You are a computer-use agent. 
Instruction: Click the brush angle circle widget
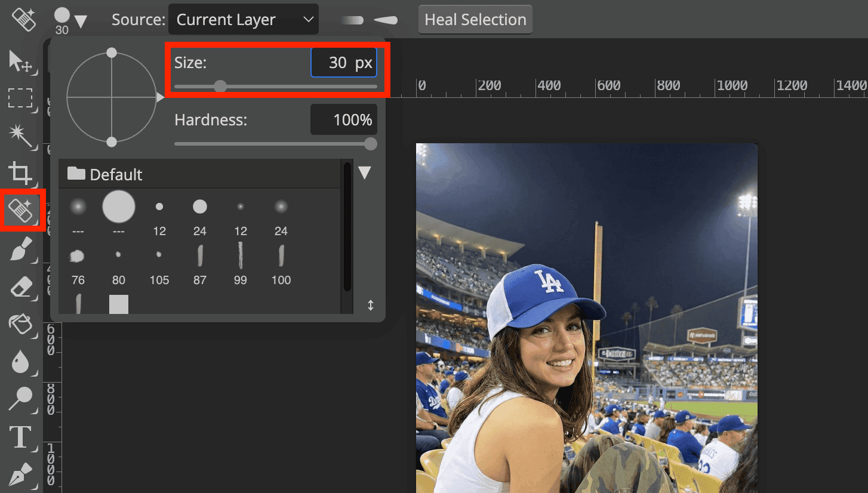pyautogui.click(x=112, y=97)
